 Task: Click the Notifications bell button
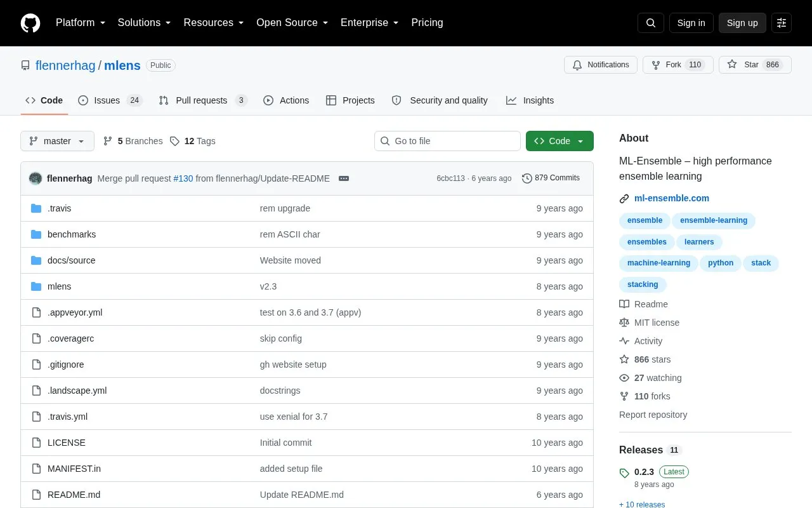(601, 65)
